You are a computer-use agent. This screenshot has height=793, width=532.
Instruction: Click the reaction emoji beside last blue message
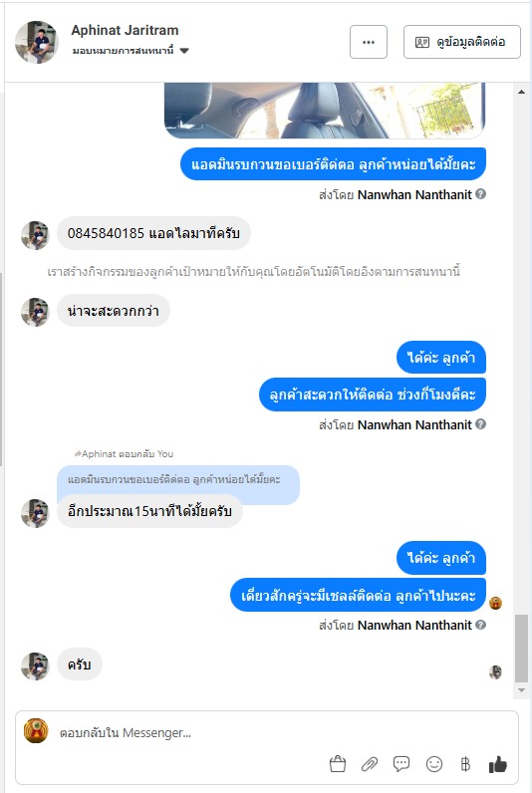(x=495, y=603)
